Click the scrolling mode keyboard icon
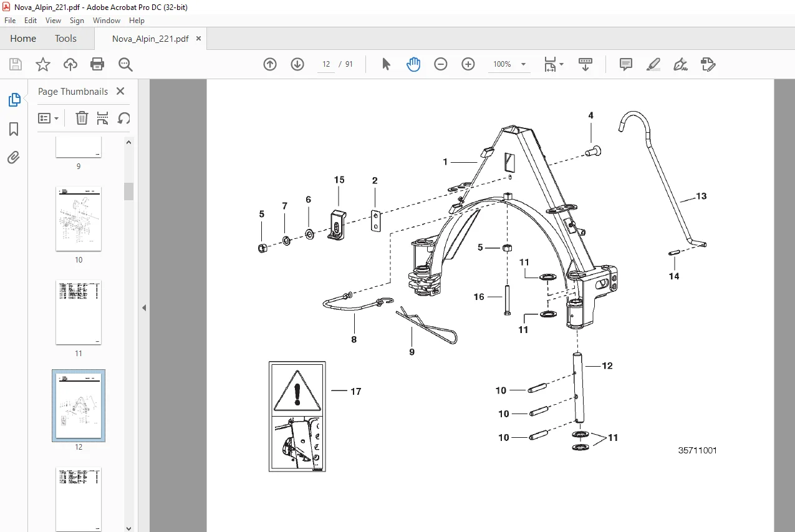The height and width of the screenshot is (532, 795). pyautogui.click(x=585, y=64)
